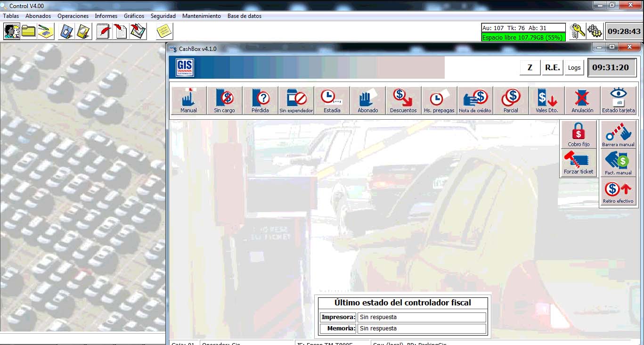The image size is (644, 345).
Task: Open the Operaciones menu
Action: click(73, 16)
